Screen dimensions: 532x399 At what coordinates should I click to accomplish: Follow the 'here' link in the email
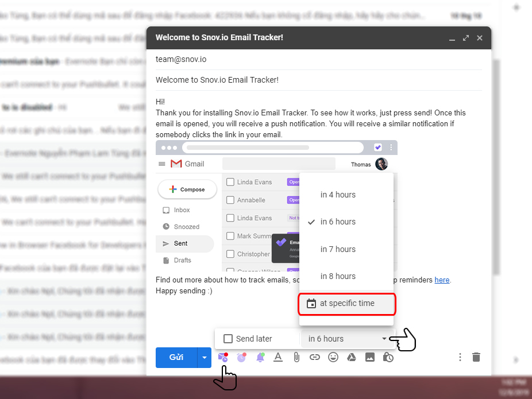coord(442,280)
